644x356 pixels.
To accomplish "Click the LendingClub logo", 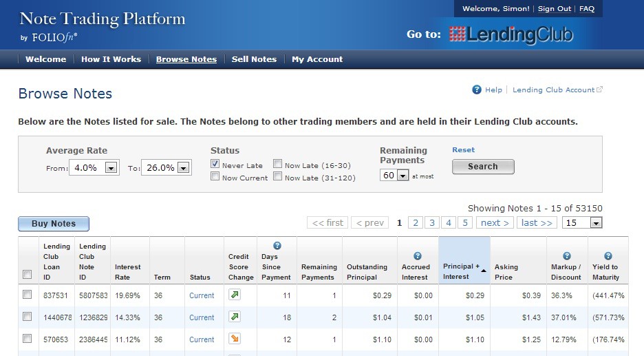I will point(511,34).
